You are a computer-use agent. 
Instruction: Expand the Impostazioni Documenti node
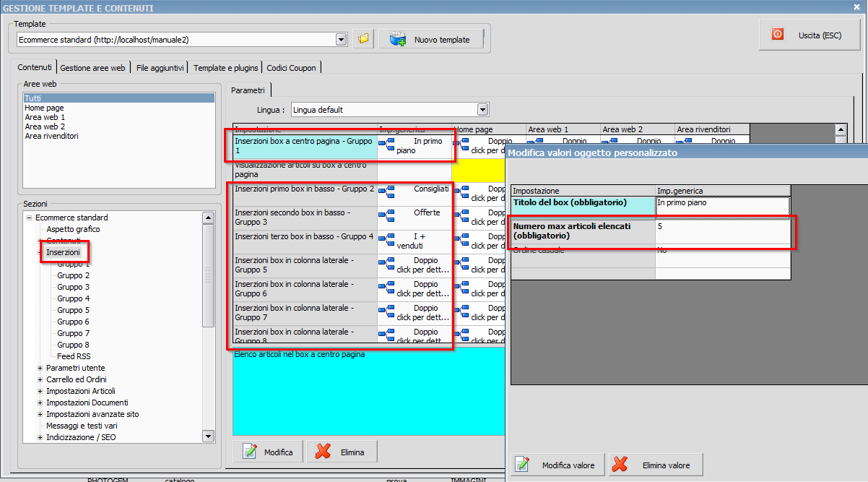click(40, 403)
